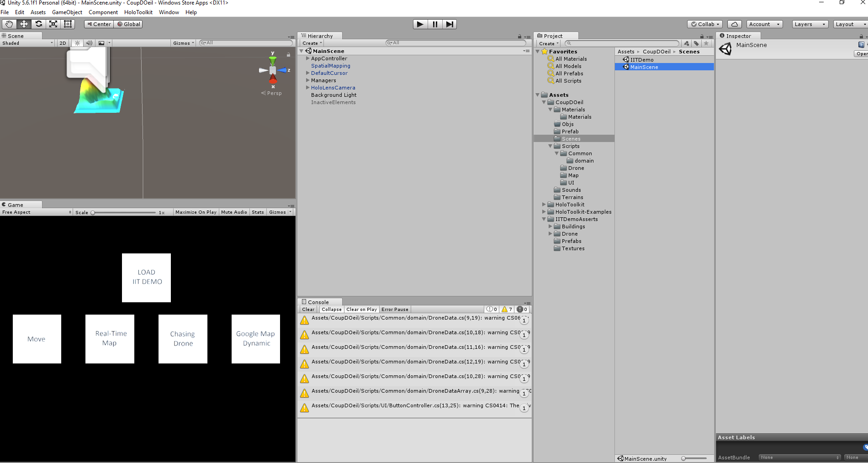Click the Move button in Game view
Image resolution: width=868 pixels, height=463 pixels.
(37, 339)
